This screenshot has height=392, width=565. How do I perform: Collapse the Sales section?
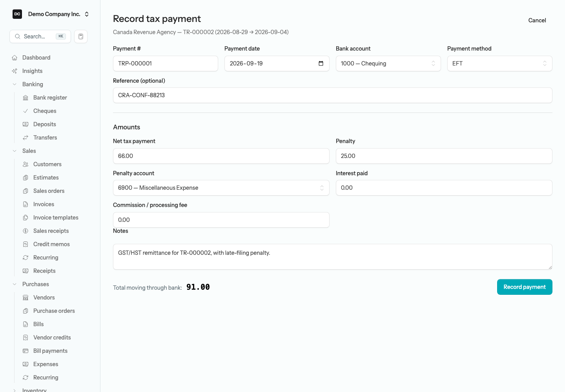[15, 151]
